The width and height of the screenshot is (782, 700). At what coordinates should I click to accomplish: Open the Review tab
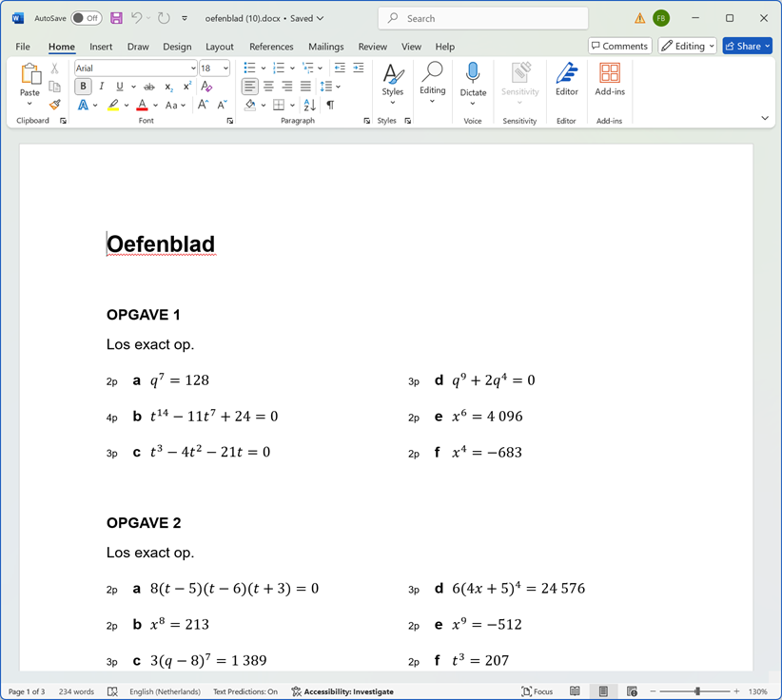point(373,47)
